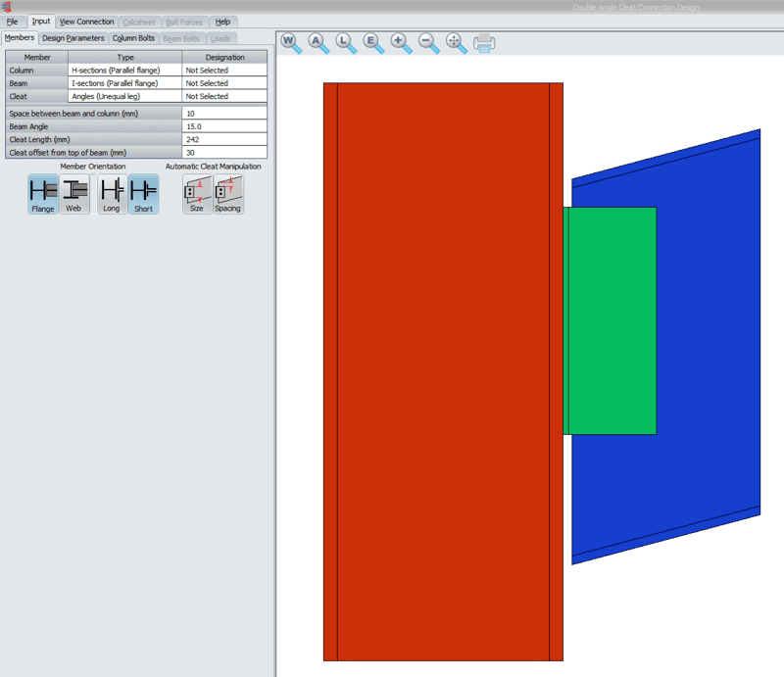
Task: Open the File menu
Action: click(12, 22)
